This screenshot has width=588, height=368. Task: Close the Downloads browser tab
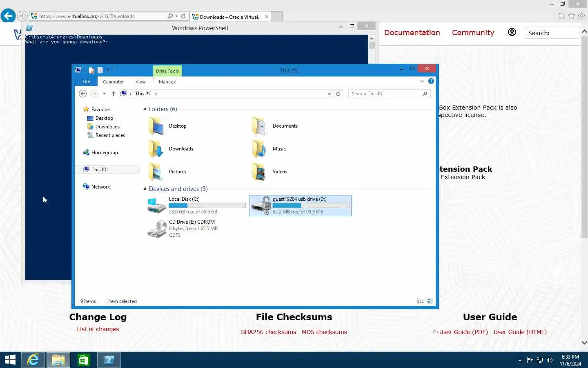click(x=267, y=17)
